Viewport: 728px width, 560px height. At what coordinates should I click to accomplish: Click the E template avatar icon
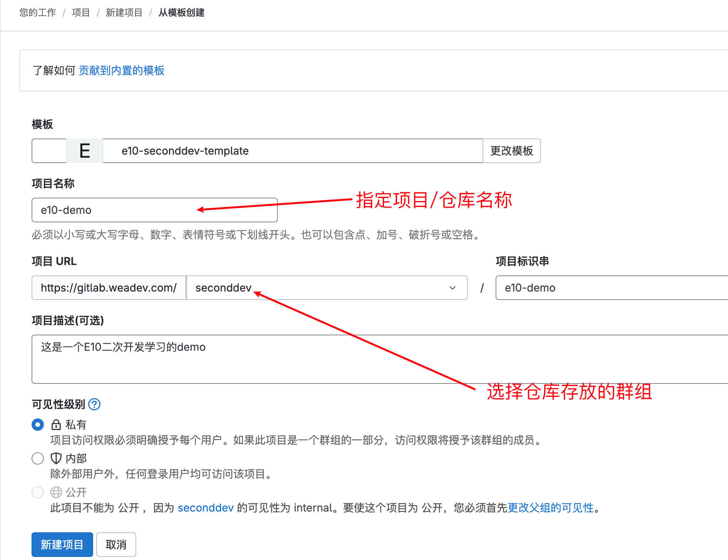[85, 151]
